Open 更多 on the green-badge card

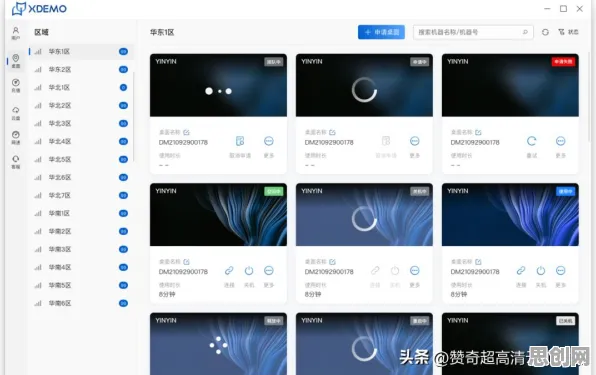coord(269,271)
